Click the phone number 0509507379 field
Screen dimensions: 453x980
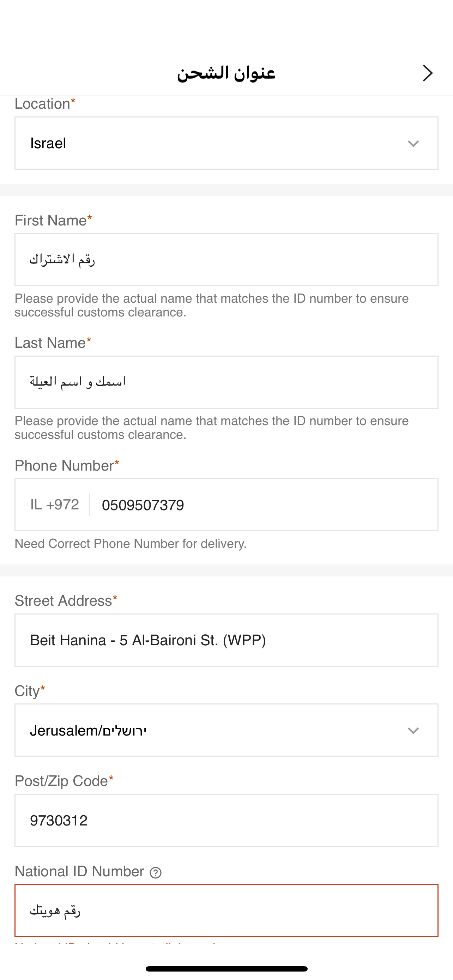(x=262, y=505)
